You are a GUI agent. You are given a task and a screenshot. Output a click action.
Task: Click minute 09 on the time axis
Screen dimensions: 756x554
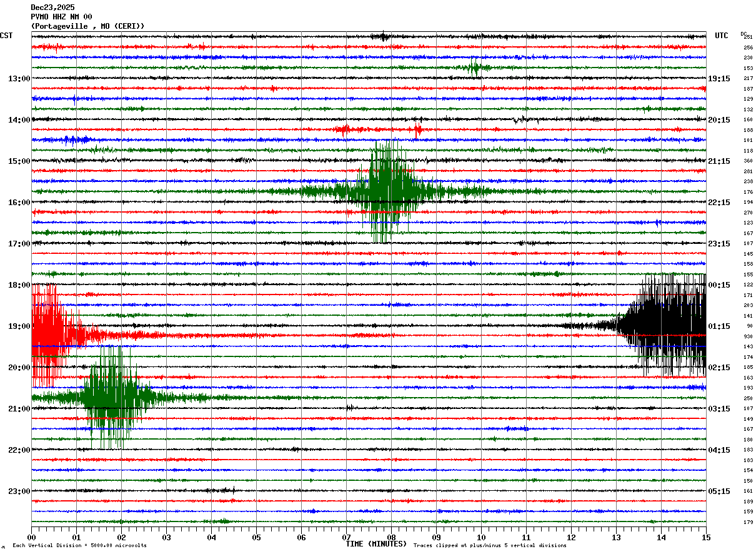[436, 537]
